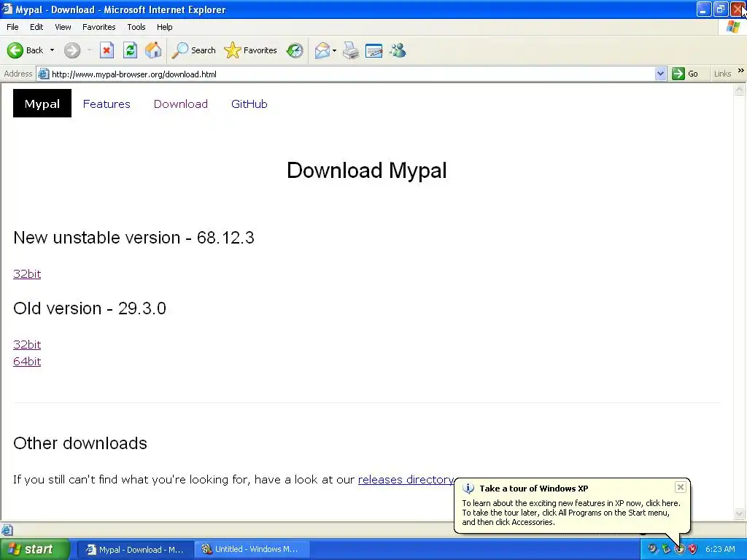Go to Home page icon
The image size is (747, 560).
153,50
